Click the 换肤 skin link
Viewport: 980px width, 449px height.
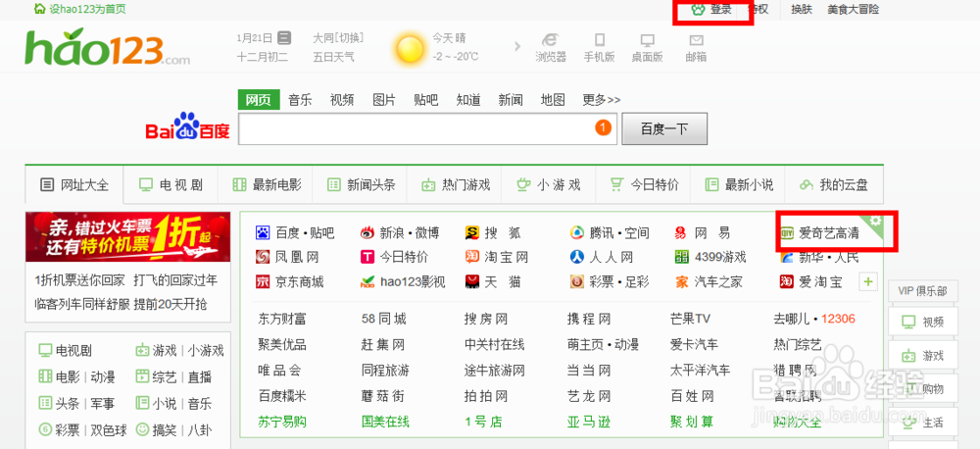pos(802,10)
